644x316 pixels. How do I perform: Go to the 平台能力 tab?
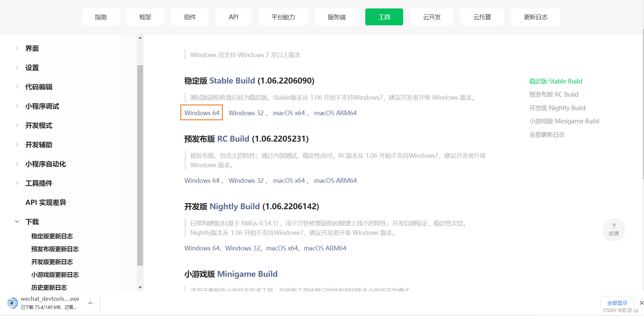point(283,17)
